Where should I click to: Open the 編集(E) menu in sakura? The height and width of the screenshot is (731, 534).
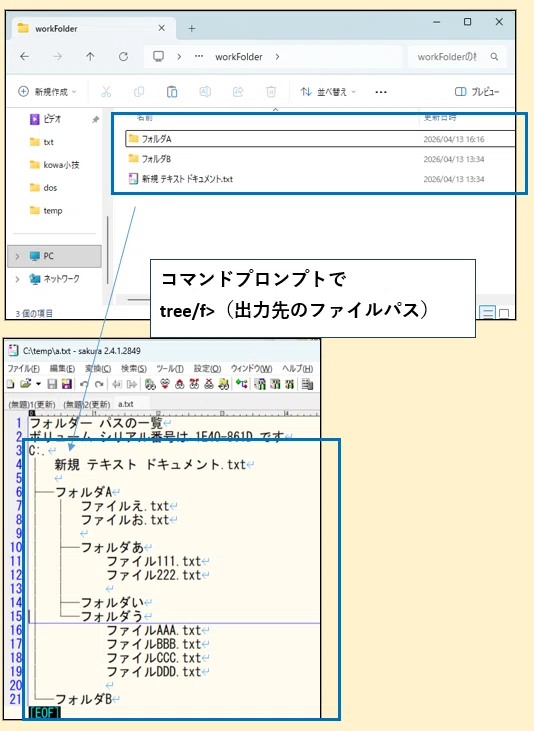(x=62, y=369)
